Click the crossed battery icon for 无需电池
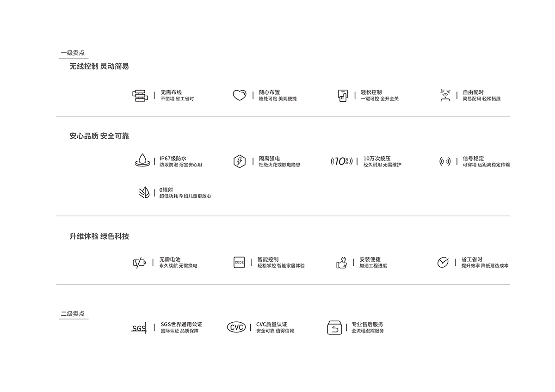Screen dimensions: 555x392 [139, 263]
